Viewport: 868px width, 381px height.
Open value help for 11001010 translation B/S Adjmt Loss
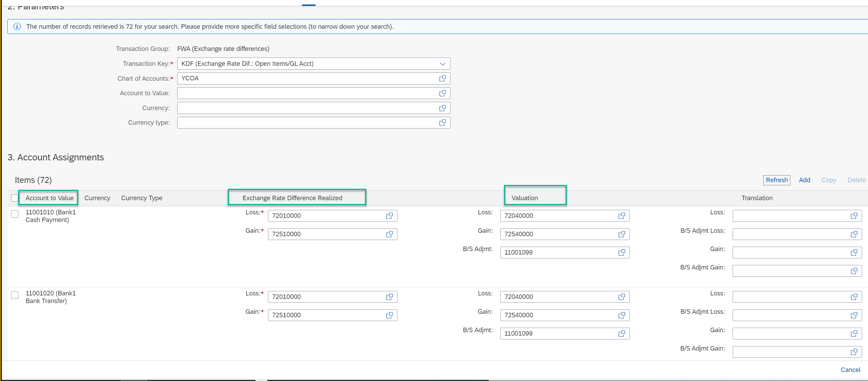click(854, 234)
